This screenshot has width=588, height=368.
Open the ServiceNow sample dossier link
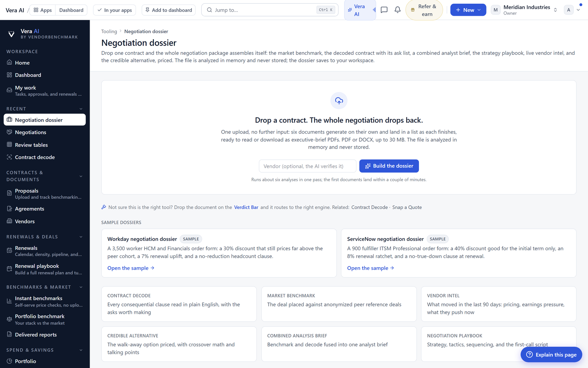(x=370, y=268)
